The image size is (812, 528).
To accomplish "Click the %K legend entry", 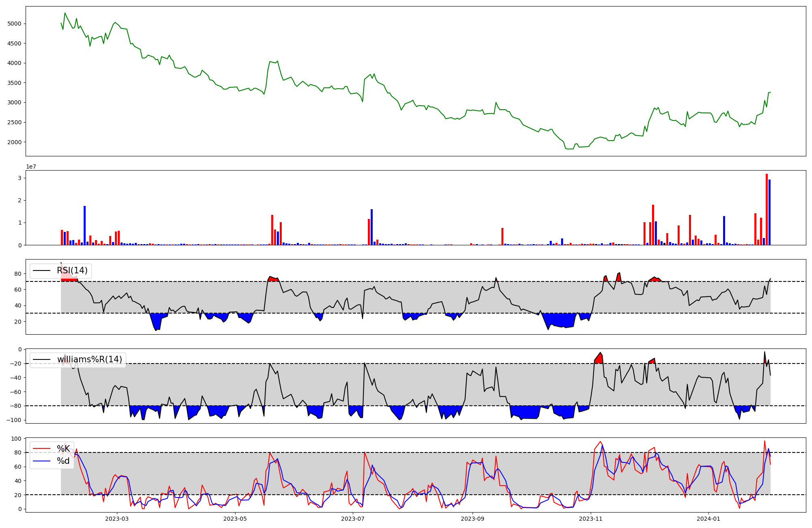I will click(63, 449).
